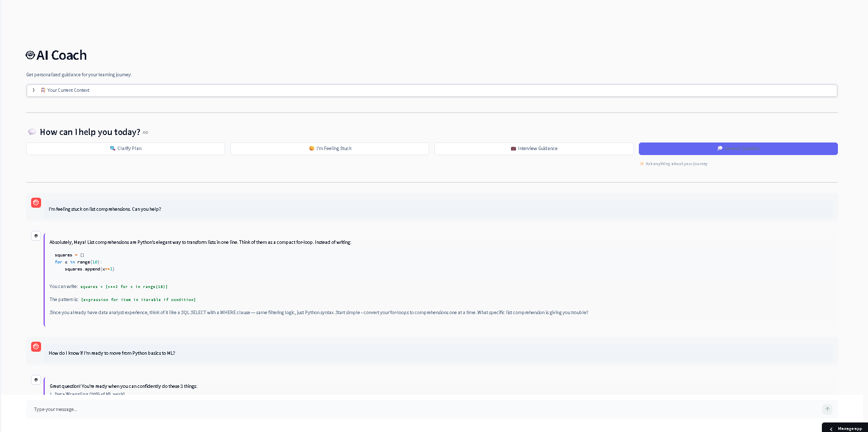The image size is (868, 432).
Task: Click the chevron arrow beside Your Current Context
Action: pos(34,90)
